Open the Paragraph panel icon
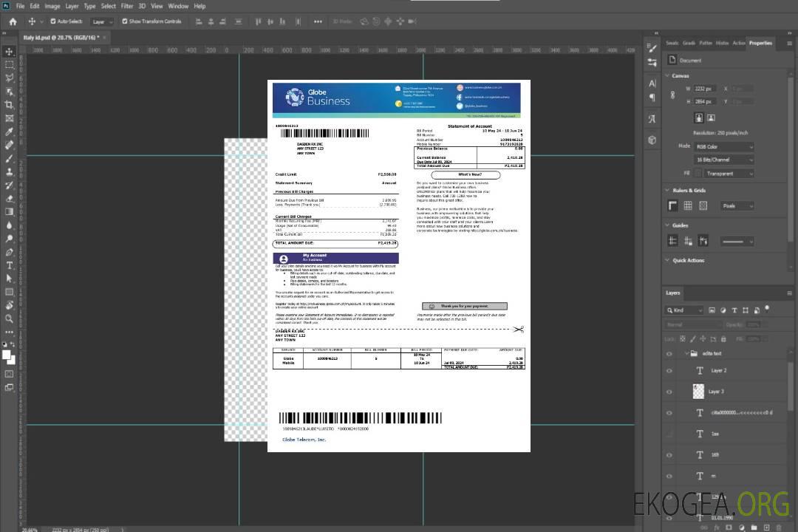 coord(652,97)
